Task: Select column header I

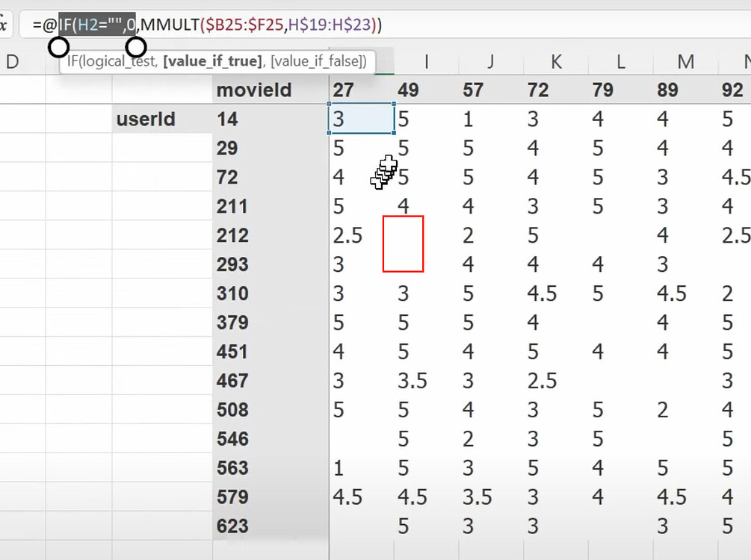Action: tap(426, 62)
